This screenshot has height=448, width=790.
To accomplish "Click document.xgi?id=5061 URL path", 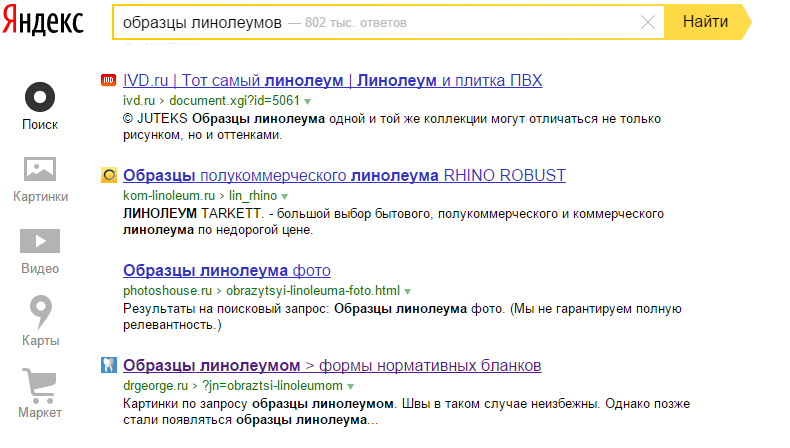I will 234,101.
